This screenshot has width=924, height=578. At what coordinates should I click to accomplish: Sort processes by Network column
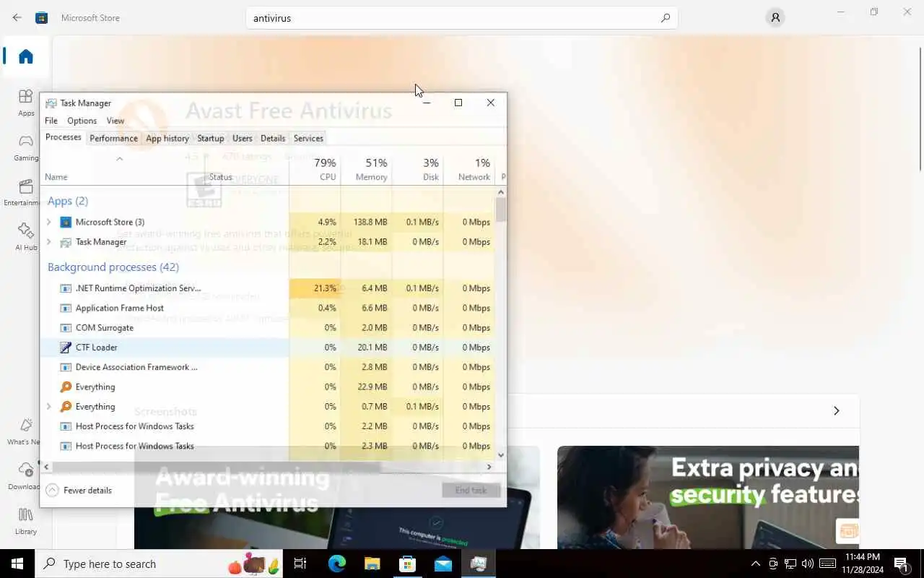point(468,169)
